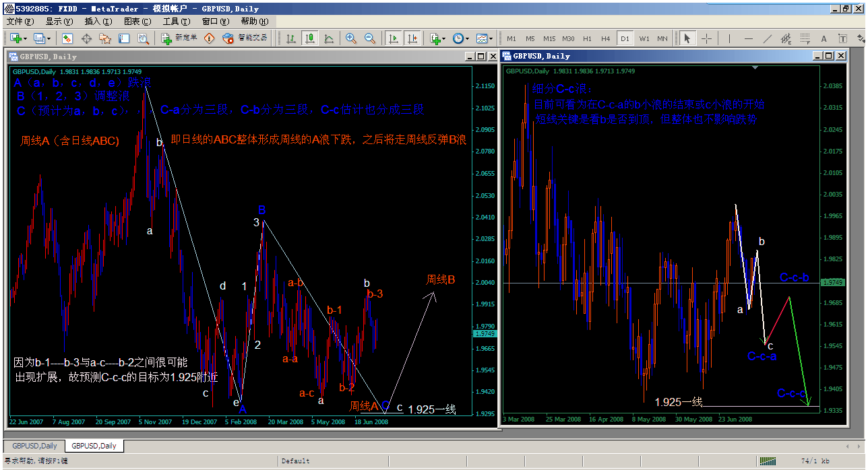The height and width of the screenshot is (470, 868).
Task: Click the 74/1 kb traffic indicator
Action: coord(815,461)
